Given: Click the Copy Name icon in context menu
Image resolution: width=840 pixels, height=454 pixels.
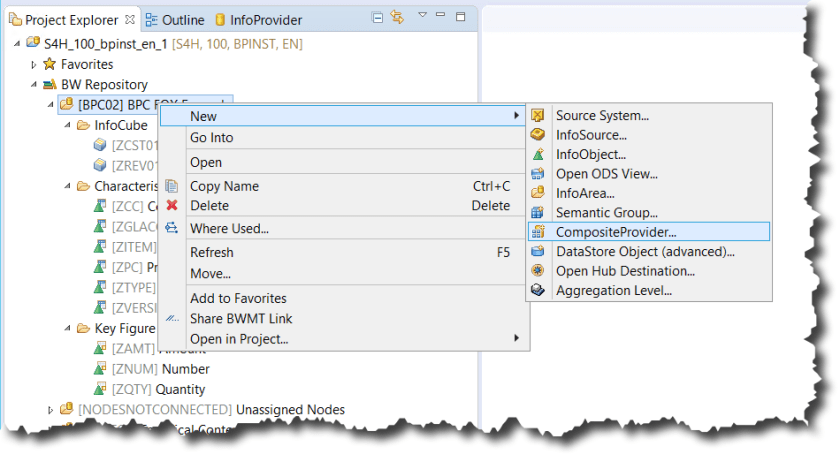Looking at the screenshot, I should [171, 186].
